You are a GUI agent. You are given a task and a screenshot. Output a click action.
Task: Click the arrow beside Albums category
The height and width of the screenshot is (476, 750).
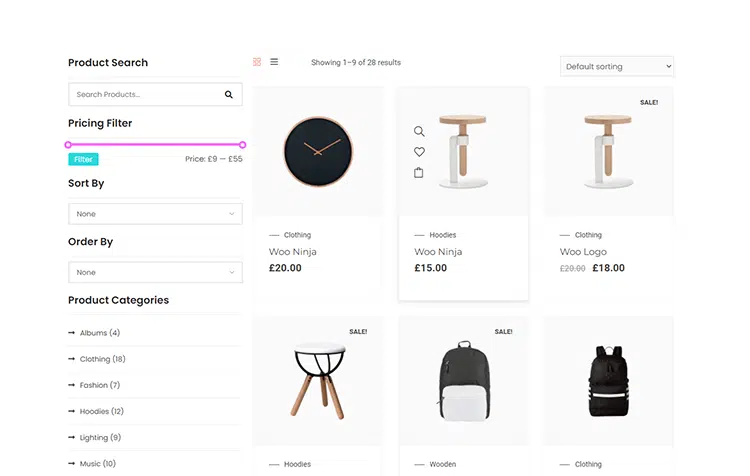coord(72,333)
